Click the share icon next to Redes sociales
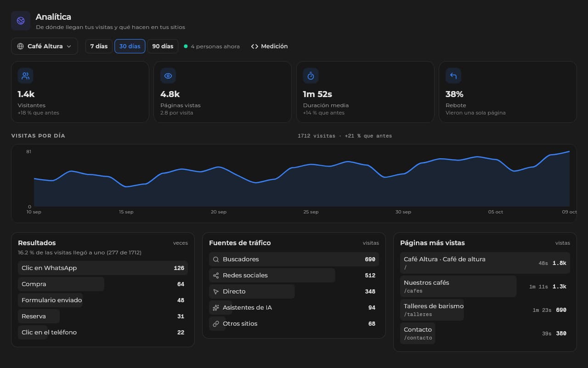The image size is (588, 368). pyautogui.click(x=216, y=276)
